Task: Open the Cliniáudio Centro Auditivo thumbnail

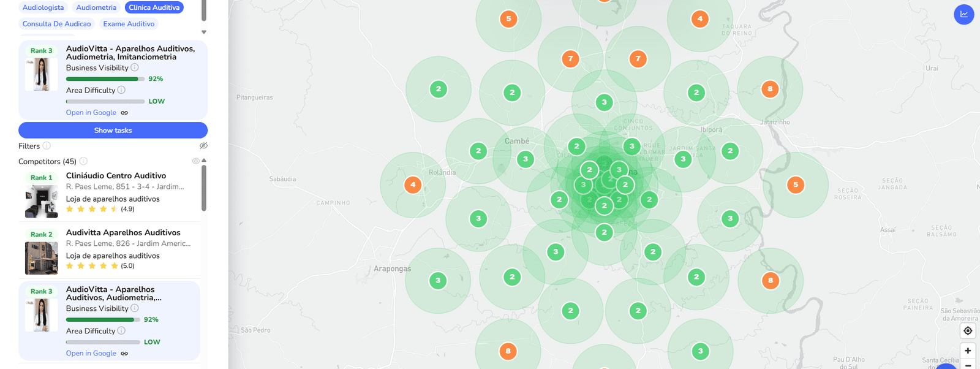Action: pos(41,202)
